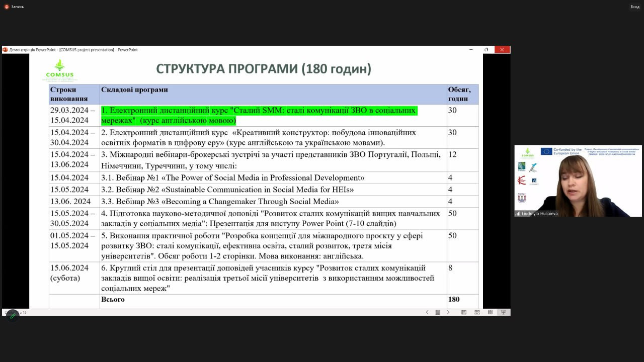This screenshot has width=644, height=362.
Task: Click the previous slide arrow in the PowerPoint status bar
Action: click(427, 312)
